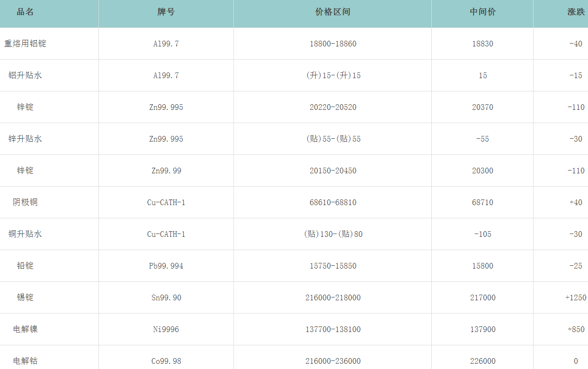Click the 137900 middle price value

pos(482,329)
